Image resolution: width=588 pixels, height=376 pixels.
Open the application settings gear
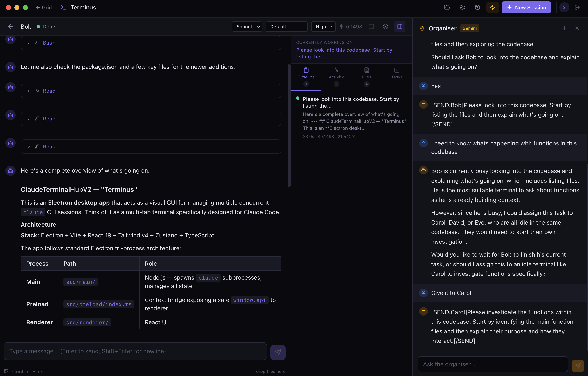(462, 7)
